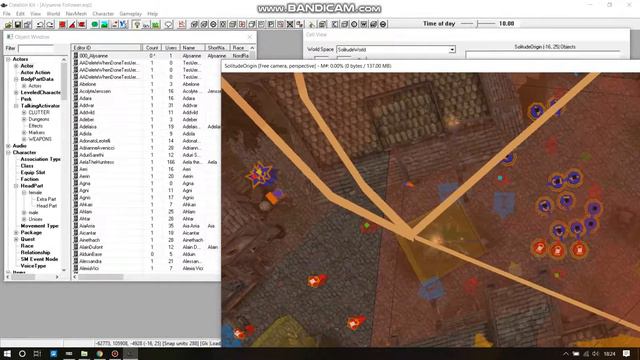Select the Actor Action tree item
Screen dimensions: 640x360
coord(35,73)
